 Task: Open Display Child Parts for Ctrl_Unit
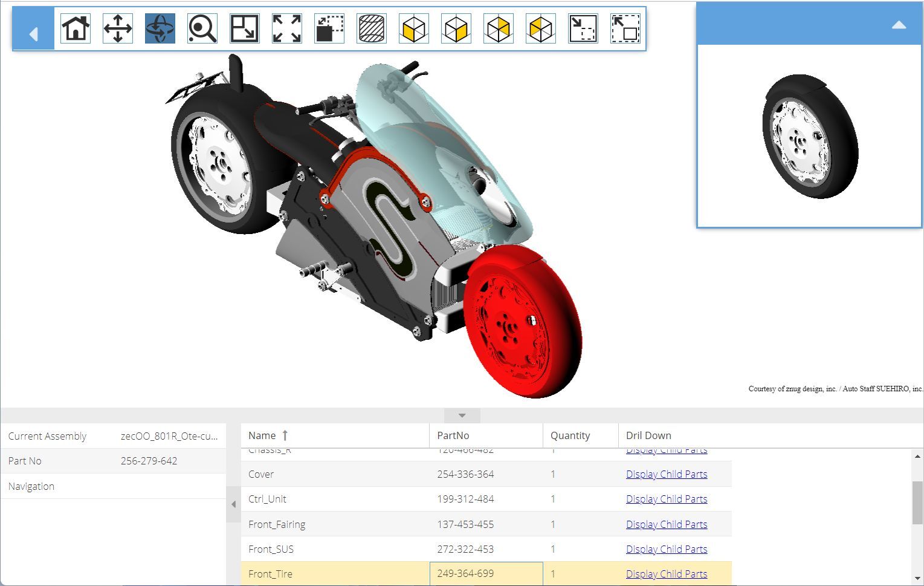tap(666, 499)
